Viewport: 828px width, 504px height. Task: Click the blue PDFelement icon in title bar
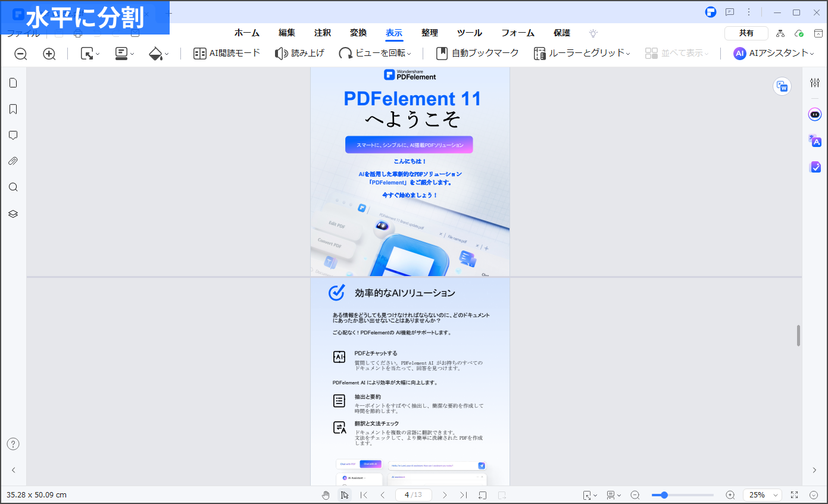point(710,12)
